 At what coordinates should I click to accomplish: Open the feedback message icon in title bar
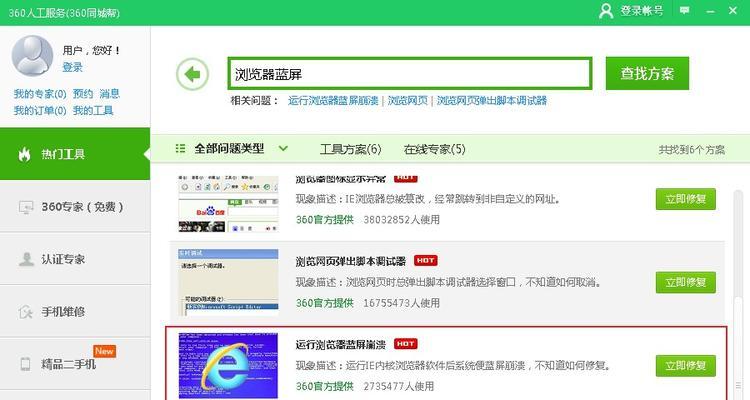tap(685, 10)
